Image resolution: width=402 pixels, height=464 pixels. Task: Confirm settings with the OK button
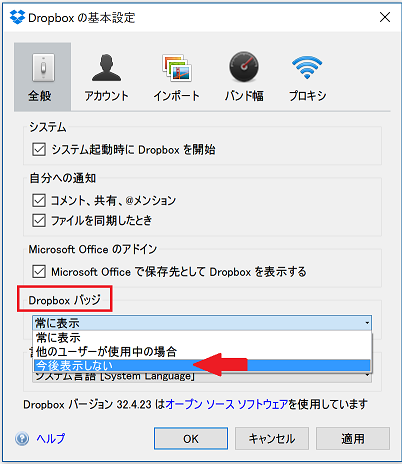click(191, 439)
